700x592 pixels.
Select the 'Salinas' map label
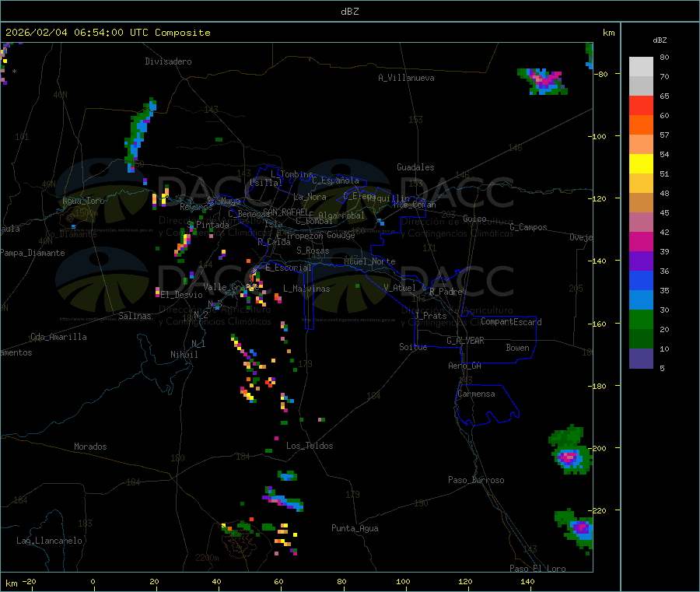(135, 316)
